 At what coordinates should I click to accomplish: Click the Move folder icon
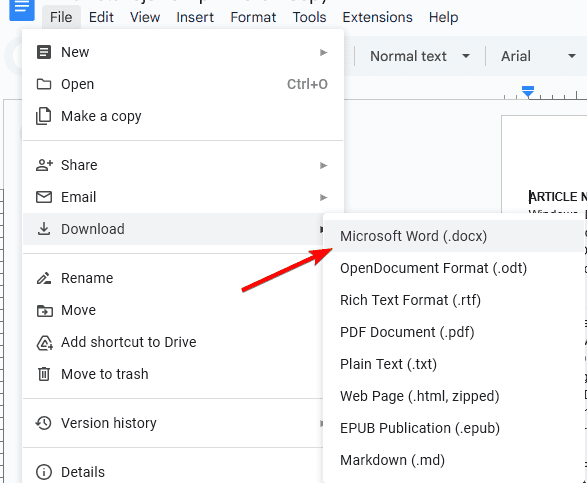[x=44, y=310]
